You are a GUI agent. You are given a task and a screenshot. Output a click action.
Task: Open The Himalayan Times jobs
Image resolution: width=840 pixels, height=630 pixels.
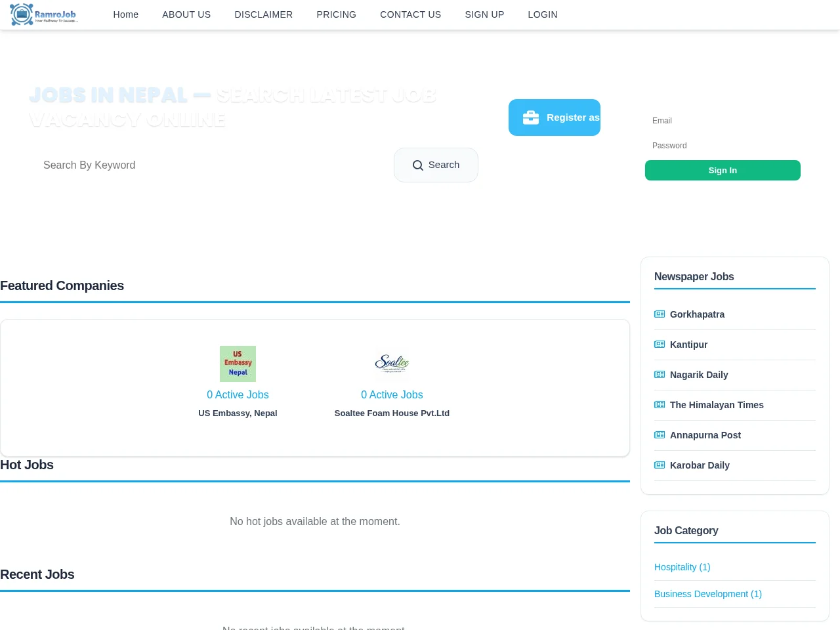[x=717, y=405]
